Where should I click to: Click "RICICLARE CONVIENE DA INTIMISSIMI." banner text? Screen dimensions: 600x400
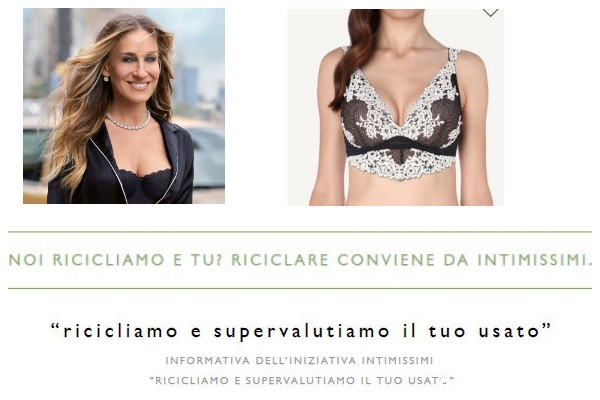(411, 260)
